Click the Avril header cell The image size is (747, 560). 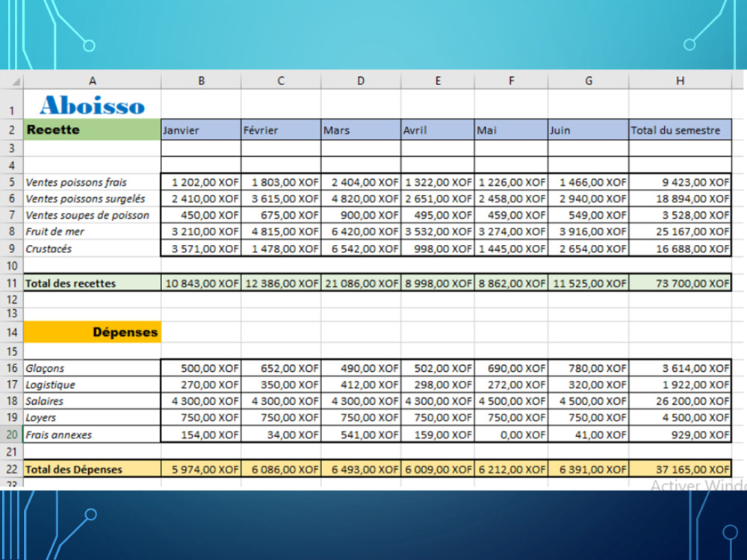(x=438, y=130)
